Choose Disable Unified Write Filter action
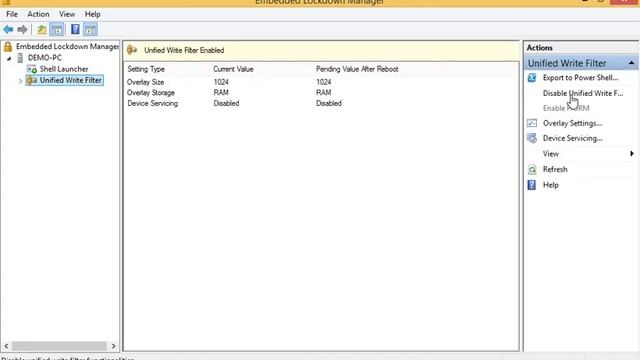640x360 pixels. (x=583, y=93)
